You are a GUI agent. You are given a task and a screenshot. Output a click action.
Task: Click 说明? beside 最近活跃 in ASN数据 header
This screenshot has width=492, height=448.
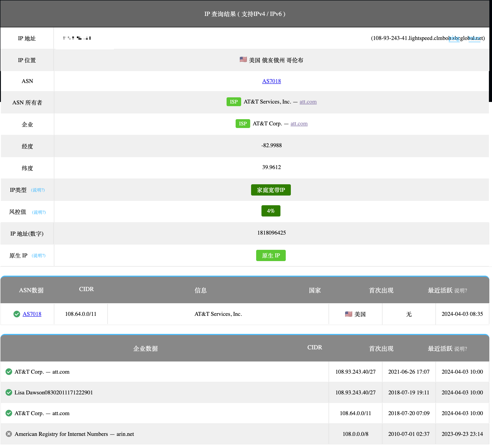pos(460,291)
